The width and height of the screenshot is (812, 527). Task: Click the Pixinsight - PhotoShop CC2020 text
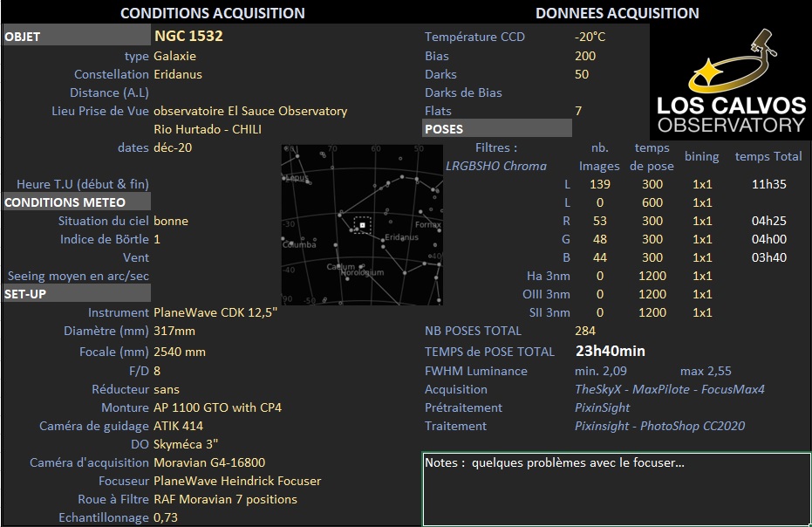click(x=659, y=426)
